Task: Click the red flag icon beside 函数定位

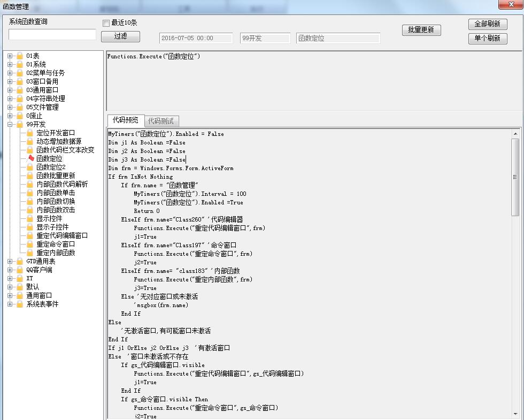Action: [30, 158]
